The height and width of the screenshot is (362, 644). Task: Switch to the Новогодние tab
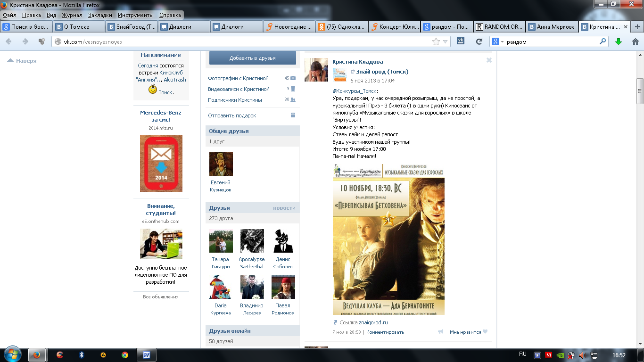289,27
